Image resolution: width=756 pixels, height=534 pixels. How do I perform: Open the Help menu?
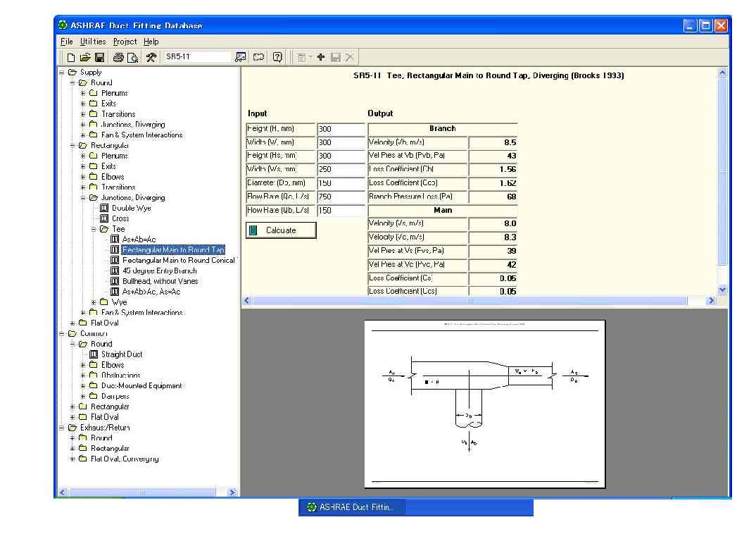151,42
